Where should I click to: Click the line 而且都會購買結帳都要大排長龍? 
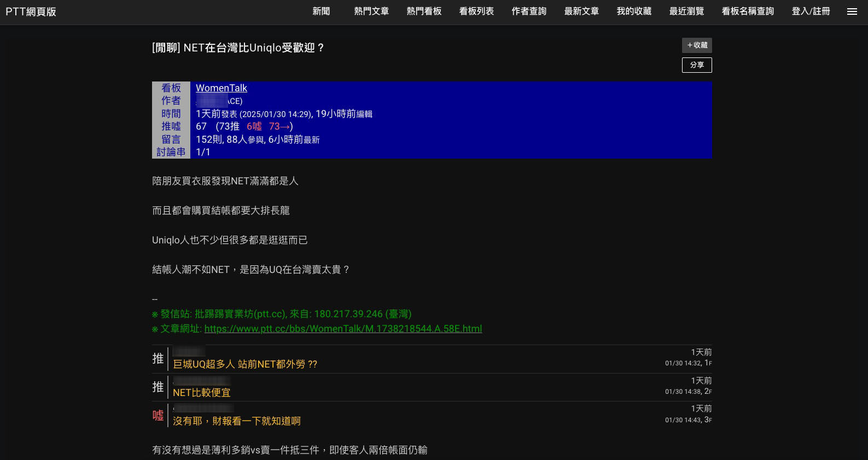pyautogui.click(x=221, y=211)
